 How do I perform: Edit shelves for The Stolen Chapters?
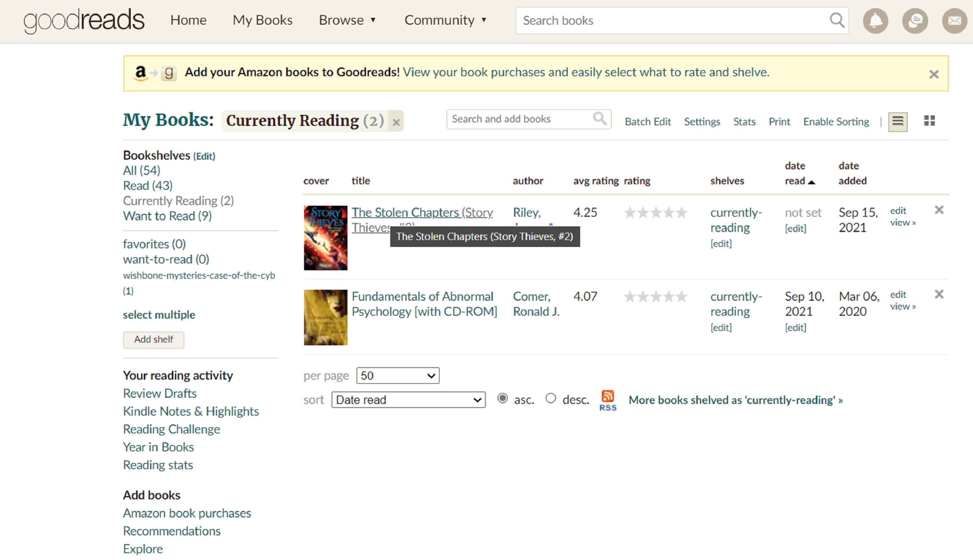721,243
